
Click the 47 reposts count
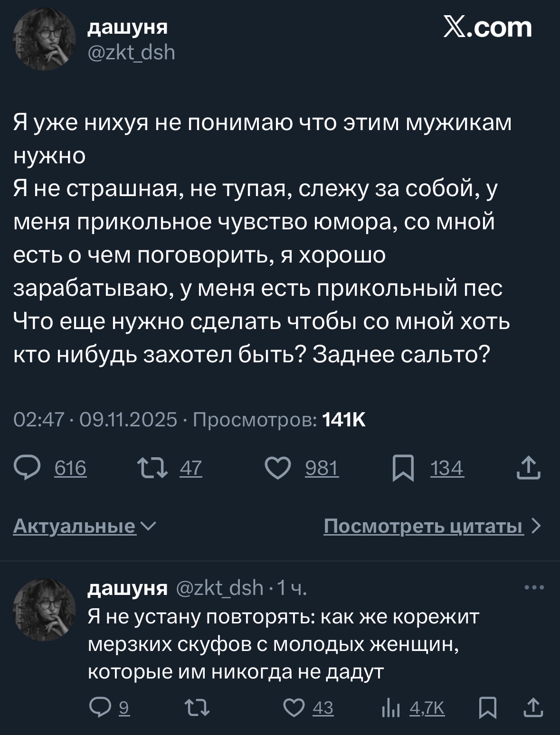[x=191, y=469]
